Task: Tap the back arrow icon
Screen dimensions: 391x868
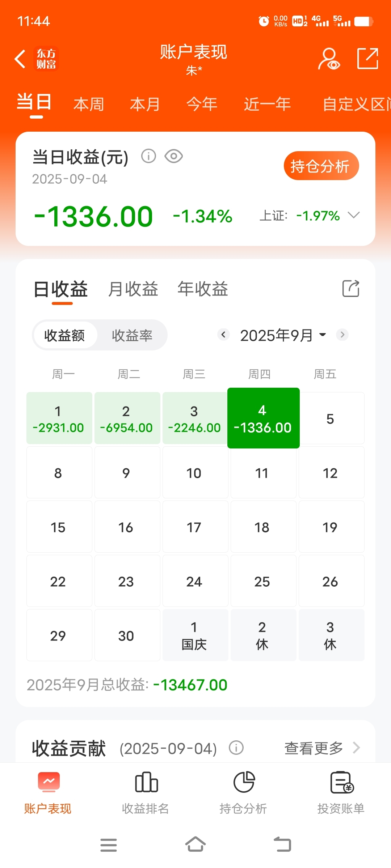Action: tap(20, 59)
